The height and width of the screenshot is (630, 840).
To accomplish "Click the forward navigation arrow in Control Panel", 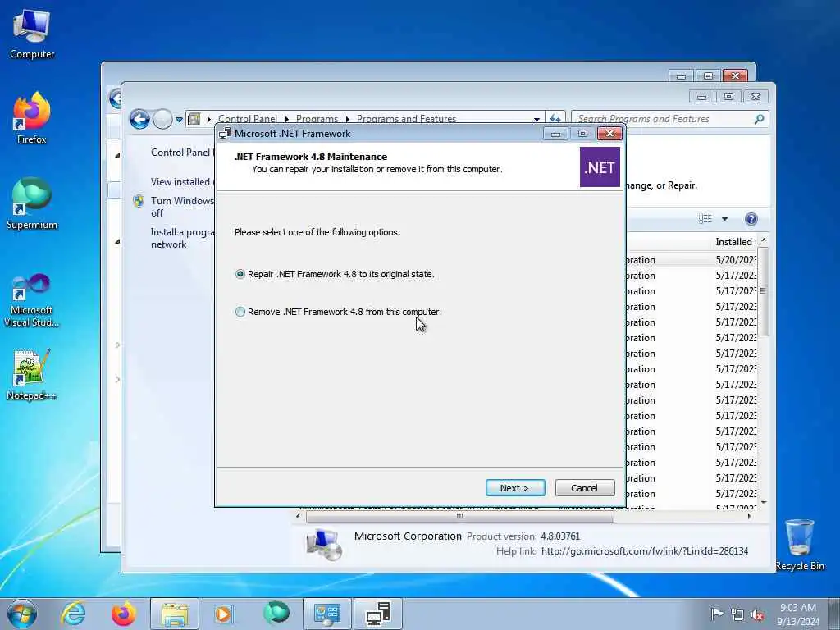I will click(162, 119).
